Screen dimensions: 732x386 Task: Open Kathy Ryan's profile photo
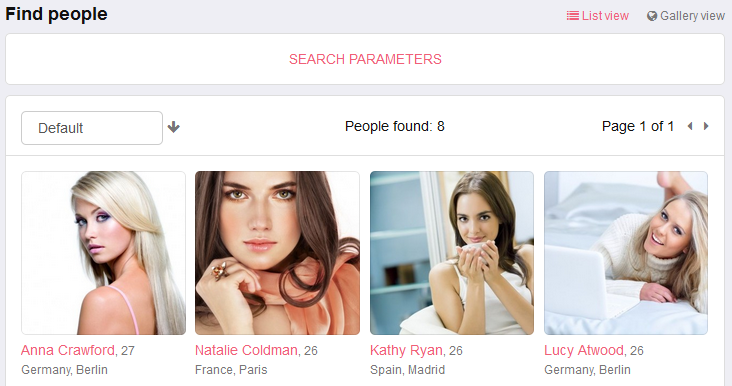pyautogui.click(x=452, y=253)
